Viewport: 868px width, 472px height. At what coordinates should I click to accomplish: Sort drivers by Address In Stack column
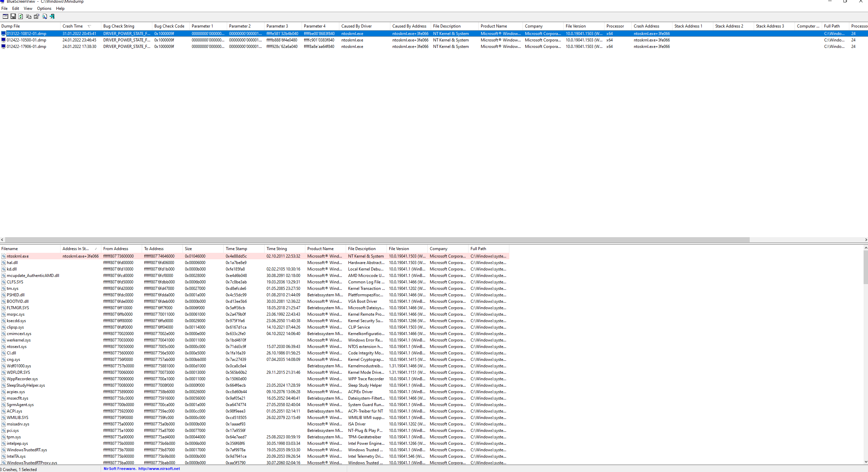coord(76,249)
